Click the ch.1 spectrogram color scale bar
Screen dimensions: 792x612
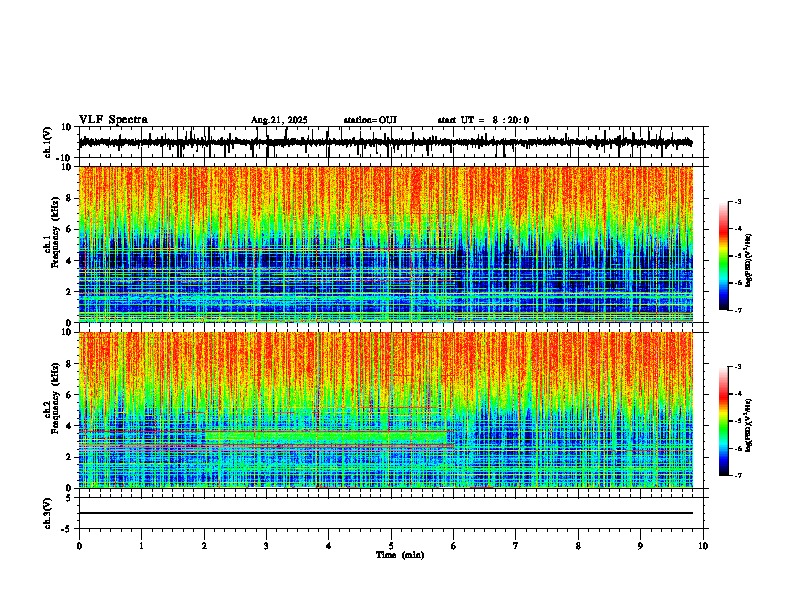coord(724,256)
